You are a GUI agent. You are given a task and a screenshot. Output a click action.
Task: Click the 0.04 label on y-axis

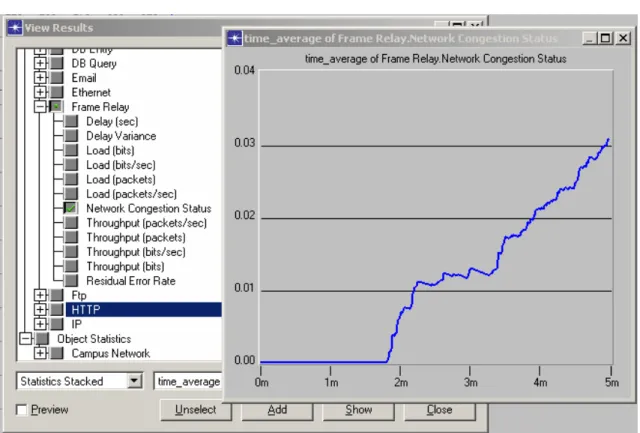coord(244,70)
